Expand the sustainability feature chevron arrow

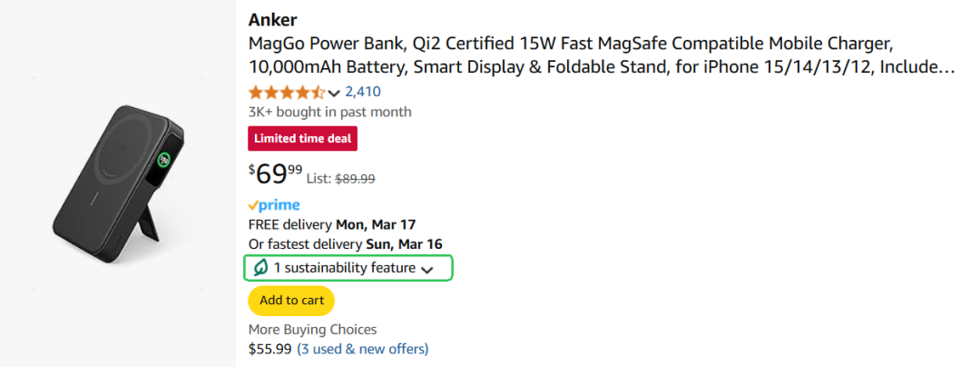pyautogui.click(x=428, y=269)
